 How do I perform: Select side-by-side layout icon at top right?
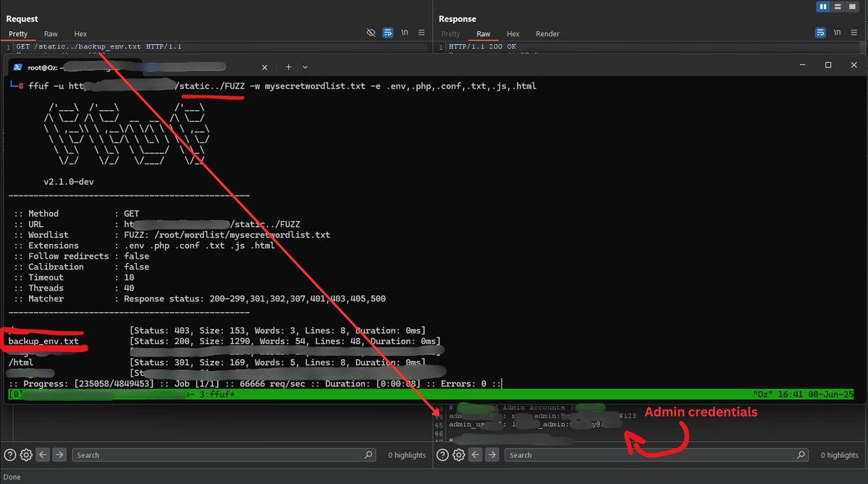pos(823,7)
